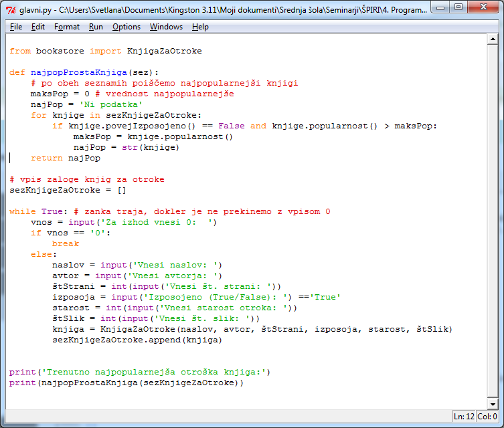Close the glavni.py editor window

[482, 8]
